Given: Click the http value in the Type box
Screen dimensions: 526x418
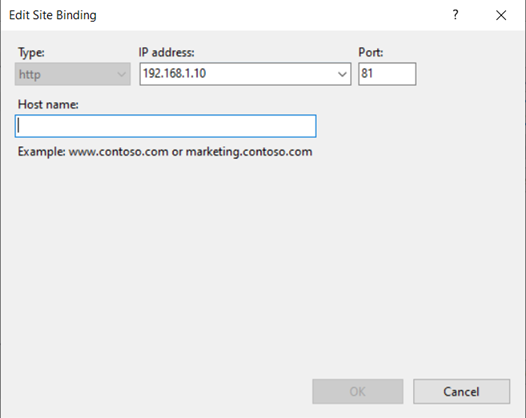Looking at the screenshot, I should click(30, 74).
